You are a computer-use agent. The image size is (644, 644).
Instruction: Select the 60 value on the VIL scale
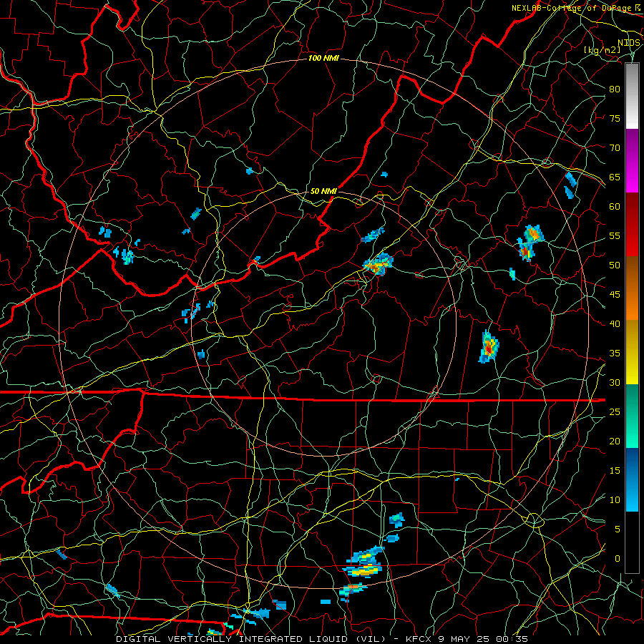click(x=615, y=207)
